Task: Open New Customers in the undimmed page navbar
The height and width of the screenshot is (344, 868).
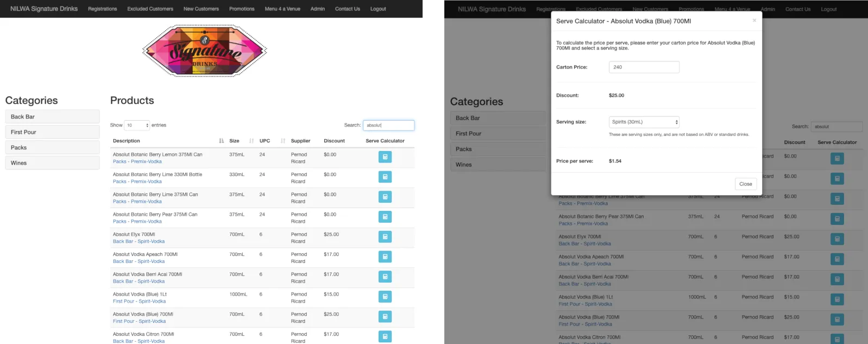Action: tap(201, 9)
